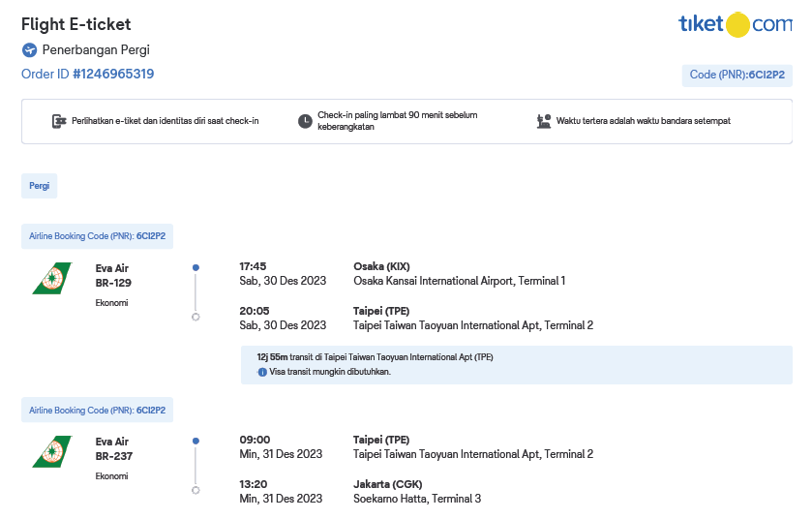Click the tiket.com logo

(735, 24)
